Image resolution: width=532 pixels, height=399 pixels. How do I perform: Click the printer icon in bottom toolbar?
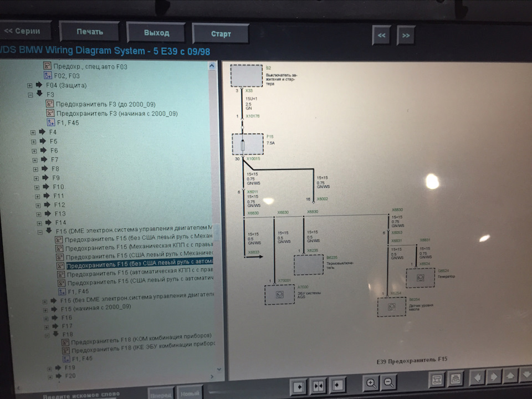click(x=456, y=378)
